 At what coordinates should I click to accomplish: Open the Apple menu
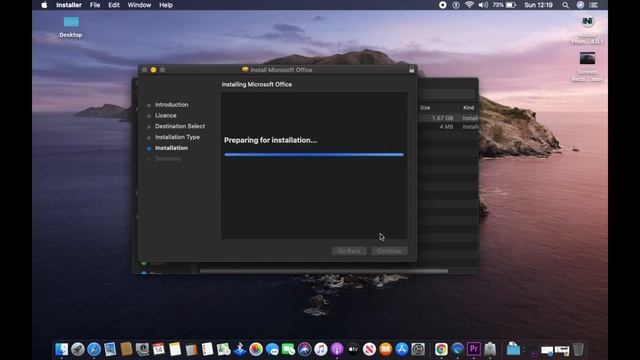(x=44, y=5)
